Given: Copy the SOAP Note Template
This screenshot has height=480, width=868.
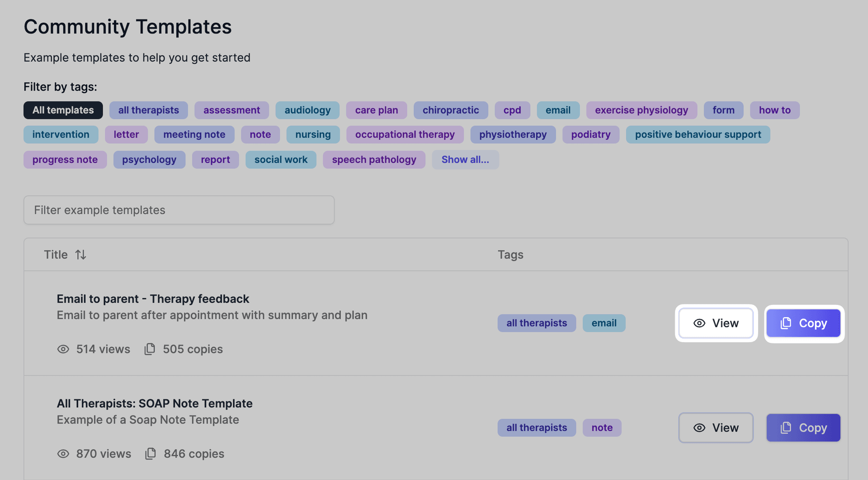Looking at the screenshot, I should click(803, 428).
